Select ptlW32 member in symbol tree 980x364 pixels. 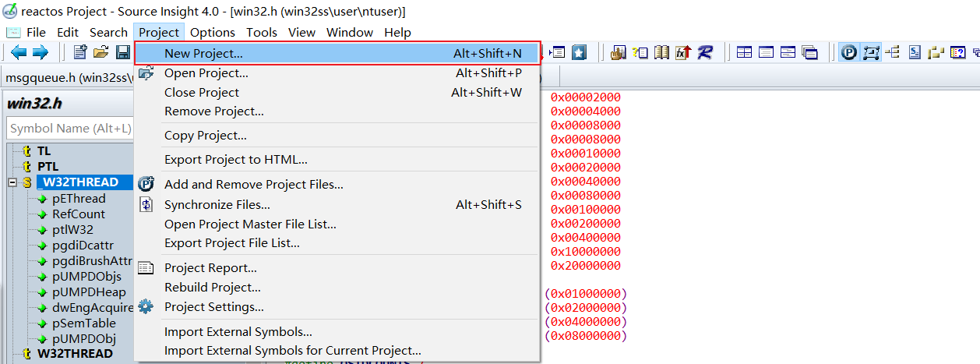(x=72, y=229)
